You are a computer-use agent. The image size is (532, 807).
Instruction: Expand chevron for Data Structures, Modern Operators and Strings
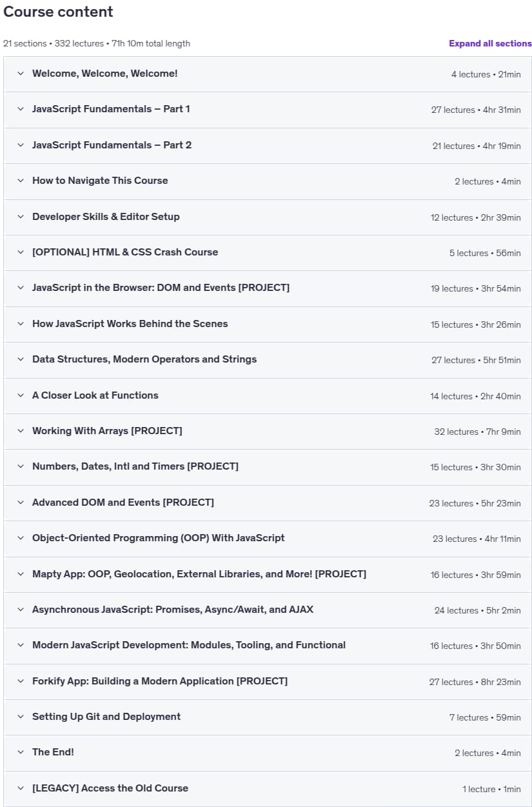[x=21, y=360]
